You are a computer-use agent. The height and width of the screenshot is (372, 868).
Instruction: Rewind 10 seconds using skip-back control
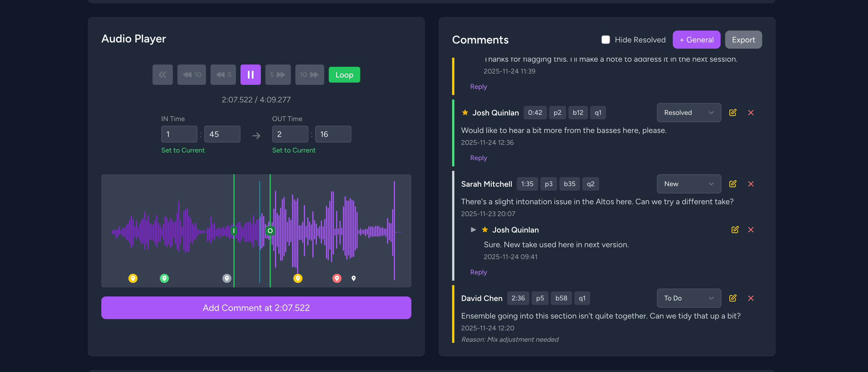tap(191, 74)
